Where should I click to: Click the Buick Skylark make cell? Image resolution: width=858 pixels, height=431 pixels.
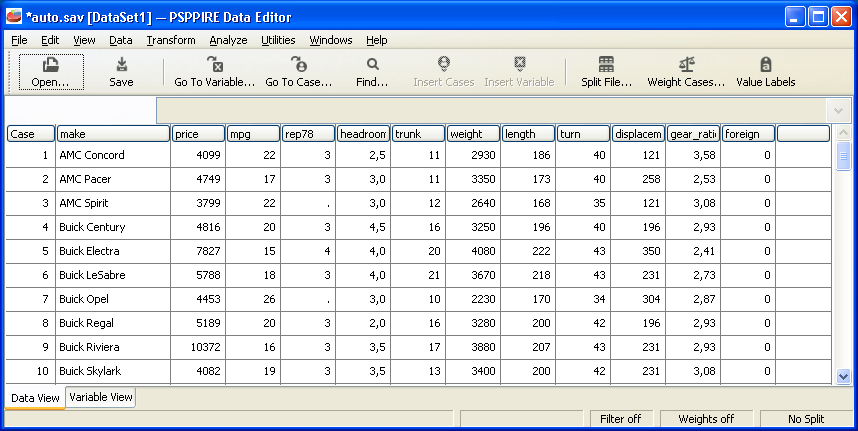[x=113, y=371]
